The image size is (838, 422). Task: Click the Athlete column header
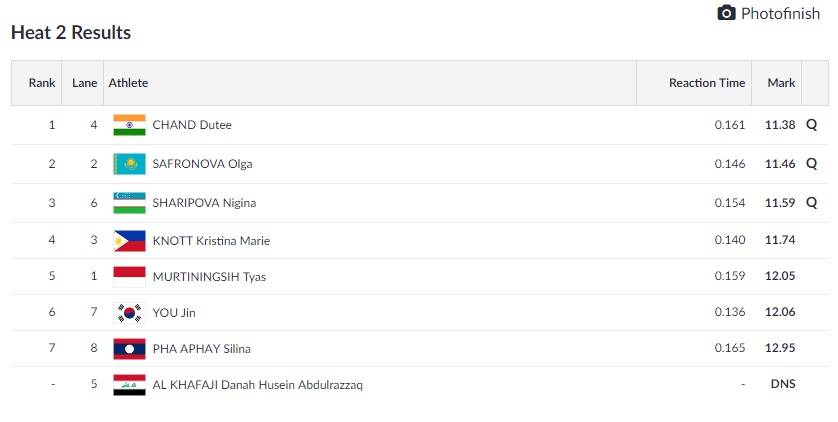tap(128, 83)
